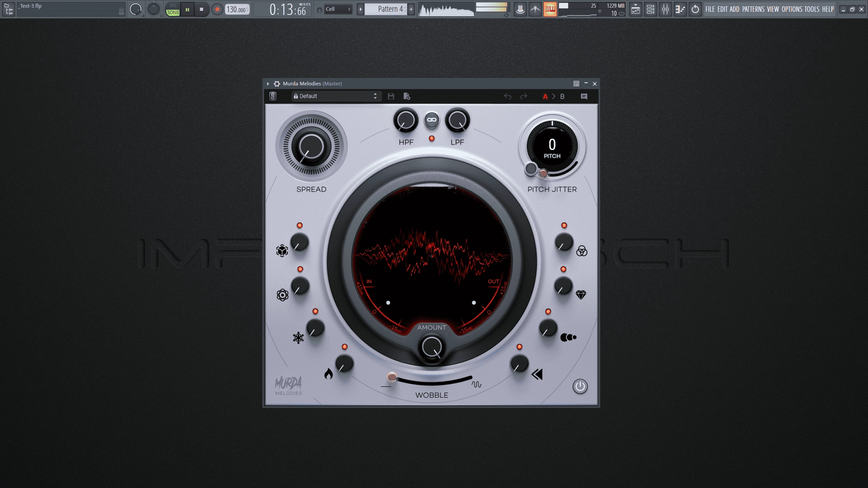Expand pattern options arrow left of Pattern 4

360,9
